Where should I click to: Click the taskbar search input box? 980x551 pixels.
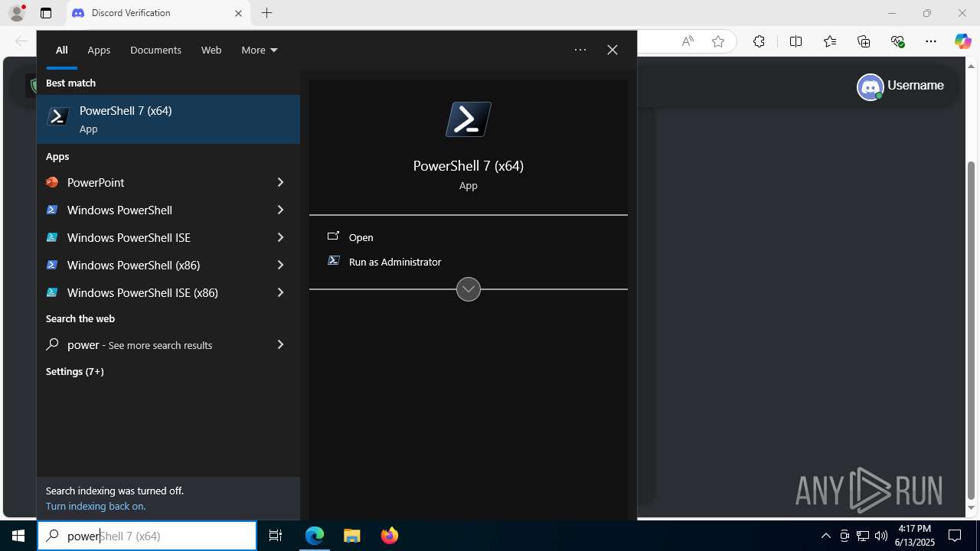pos(147,536)
